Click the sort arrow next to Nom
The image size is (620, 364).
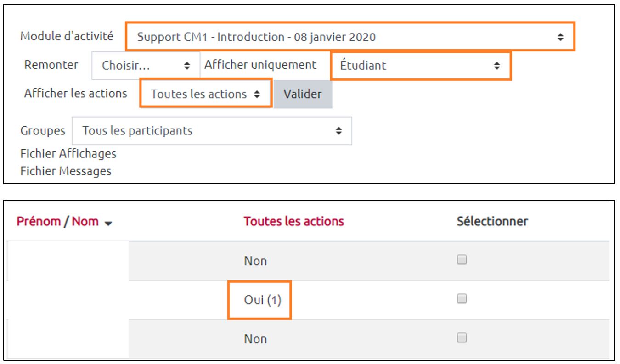pos(108,223)
